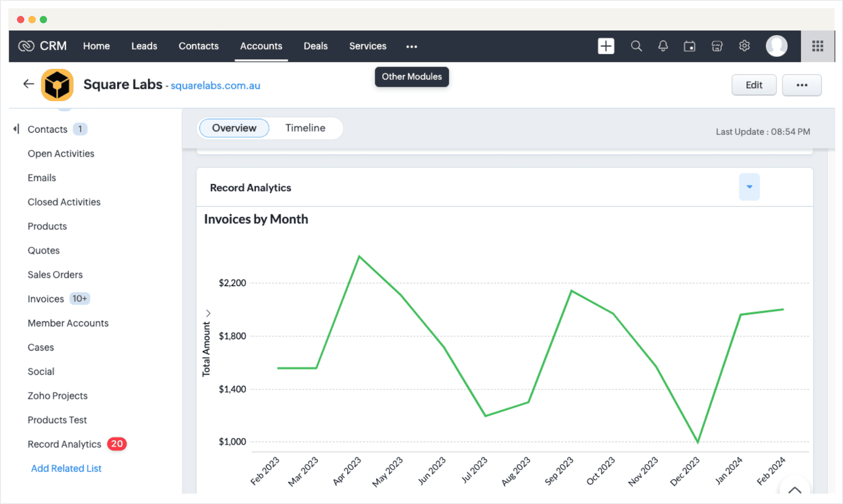Click the scroll to top arrow button
The height and width of the screenshot is (504, 843).
pyautogui.click(x=795, y=489)
